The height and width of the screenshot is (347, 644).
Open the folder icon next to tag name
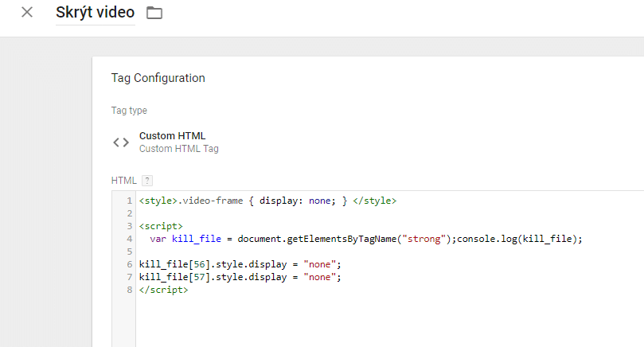(154, 13)
